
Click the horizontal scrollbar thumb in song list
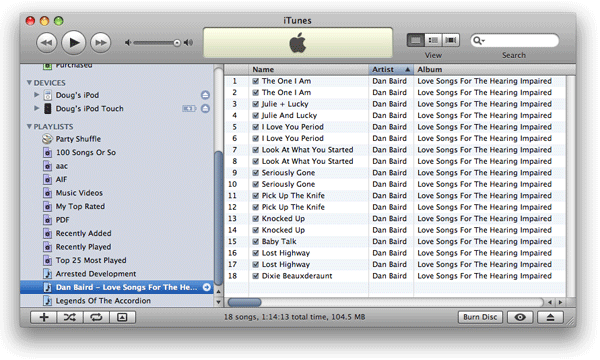[245, 302]
